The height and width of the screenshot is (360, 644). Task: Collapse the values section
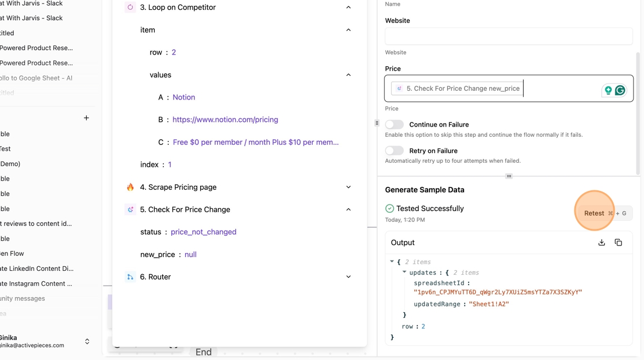(x=348, y=75)
